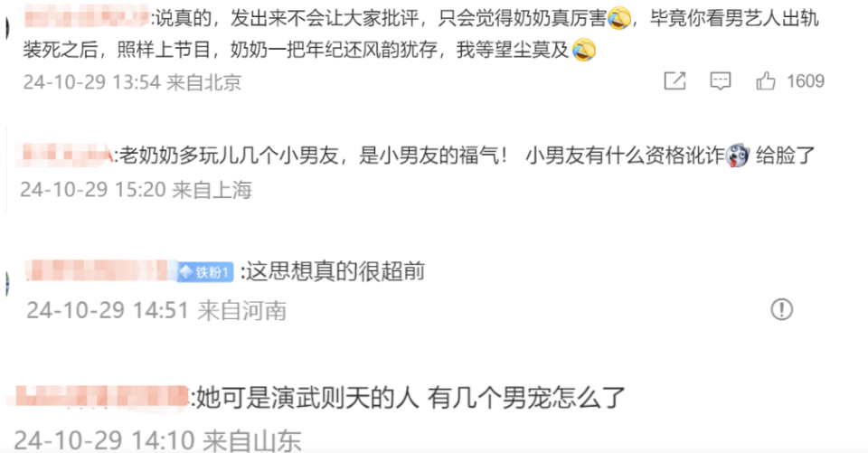
Task: Click the share icon on the Beijing comment
Action: click(675, 80)
